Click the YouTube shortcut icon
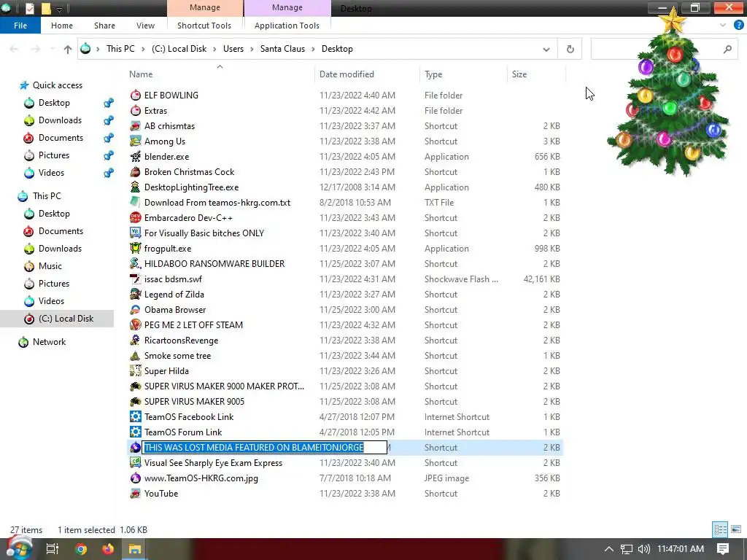 (135, 494)
